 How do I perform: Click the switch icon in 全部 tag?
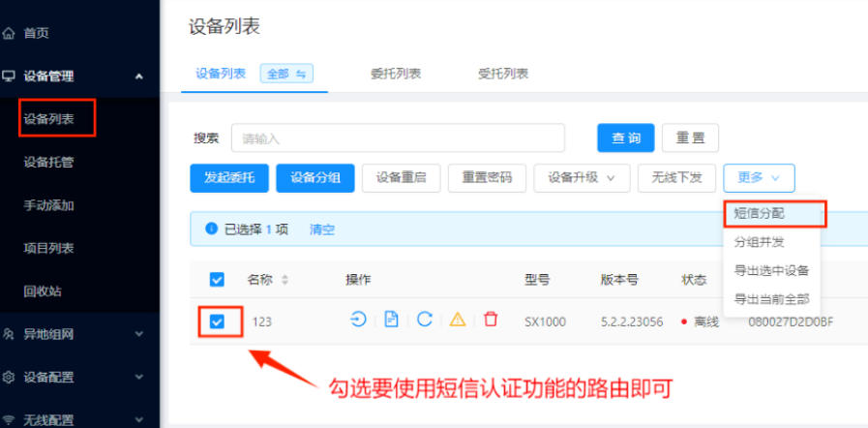[300, 74]
